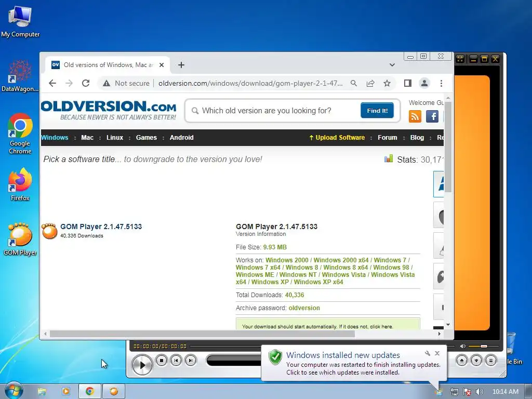Adjust GOM Player volume slider

tap(484, 346)
